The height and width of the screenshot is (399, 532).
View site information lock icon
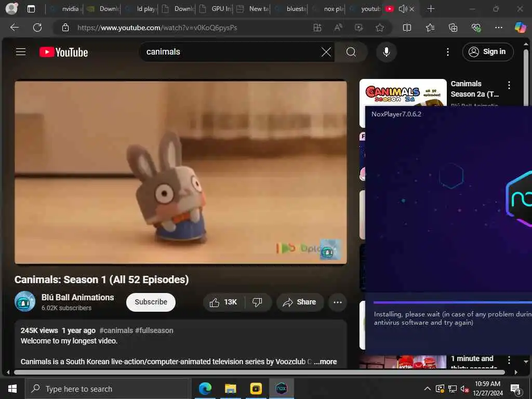[65, 28]
